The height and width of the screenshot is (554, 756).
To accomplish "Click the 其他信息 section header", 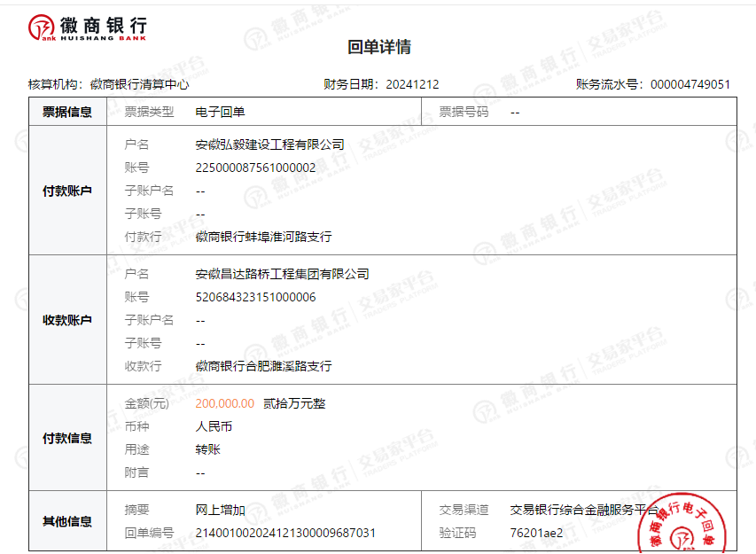I will [67, 521].
